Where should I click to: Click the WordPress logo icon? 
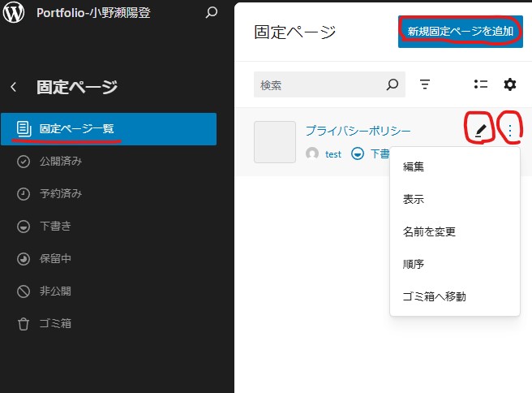pos(15,13)
